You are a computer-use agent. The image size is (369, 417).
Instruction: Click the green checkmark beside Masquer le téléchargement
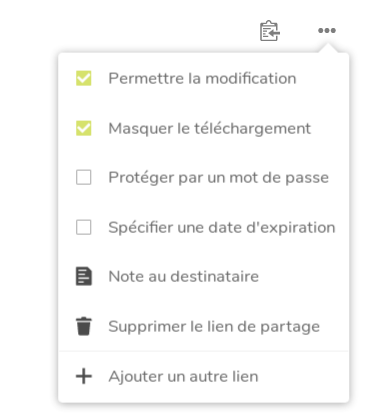(x=84, y=128)
